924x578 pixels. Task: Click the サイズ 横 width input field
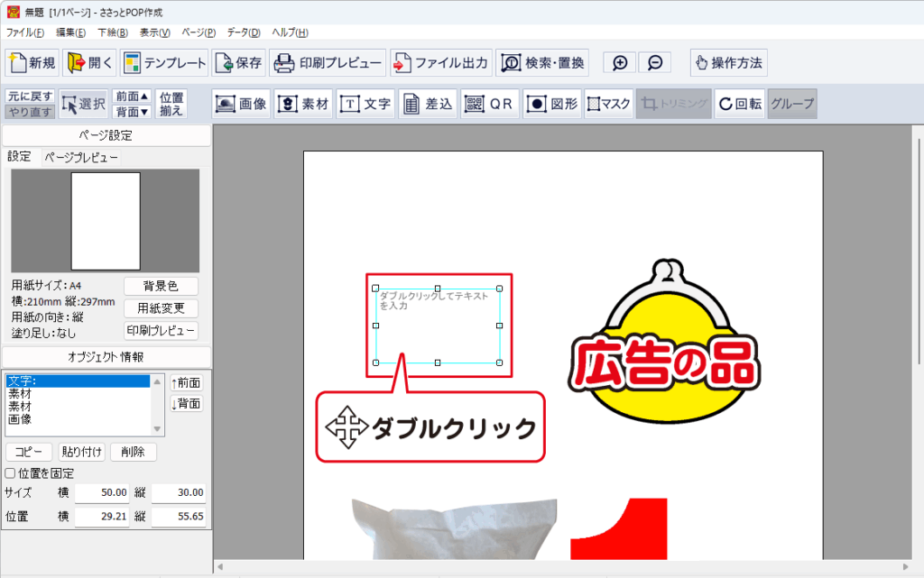coord(102,493)
